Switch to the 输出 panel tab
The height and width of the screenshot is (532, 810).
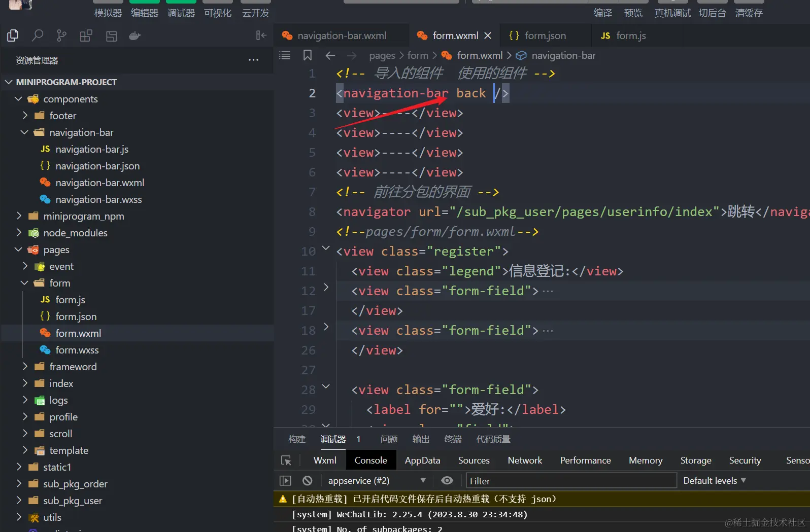[x=421, y=439]
